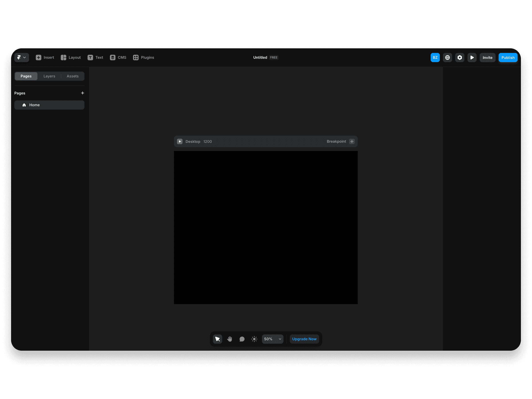Select the hand pan tool
Image resolution: width=532 pixels, height=399 pixels.
tap(230, 339)
